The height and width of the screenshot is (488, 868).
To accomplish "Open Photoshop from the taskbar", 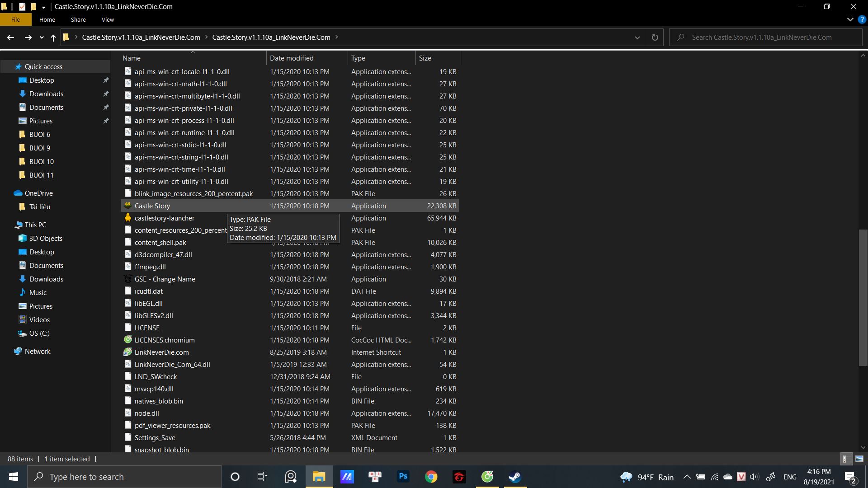I will (403, 477).
